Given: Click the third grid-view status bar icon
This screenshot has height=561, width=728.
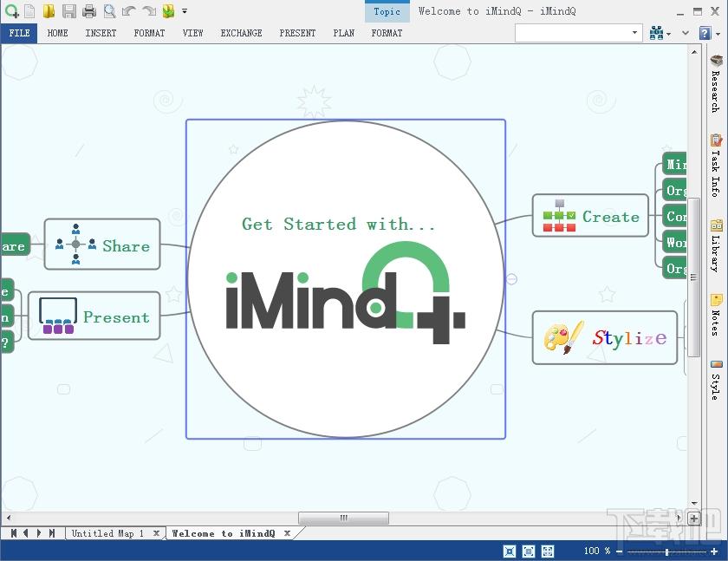Looking at the screenshot, I should pyautogui.click(x=548, y=551).
